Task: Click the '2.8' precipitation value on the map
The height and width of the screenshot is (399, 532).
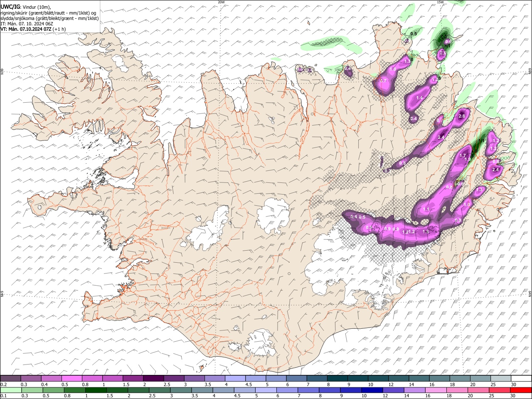Action: tap(461, 116)
